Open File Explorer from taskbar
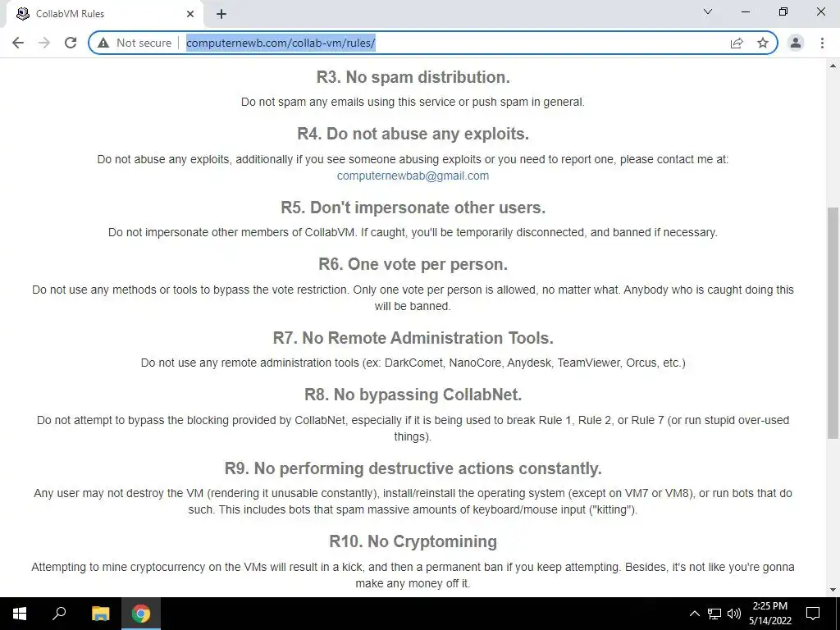This screenshot has height=630, width=840. [100, 614]
